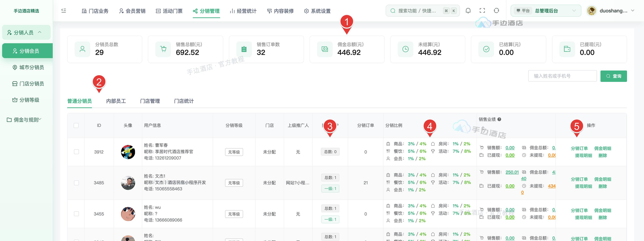Viewport: 644px width, 241px height.
Task: Focus the 搜索功能 / 快捷 search box
Action: pyautogui.click(x=422, y=11)
